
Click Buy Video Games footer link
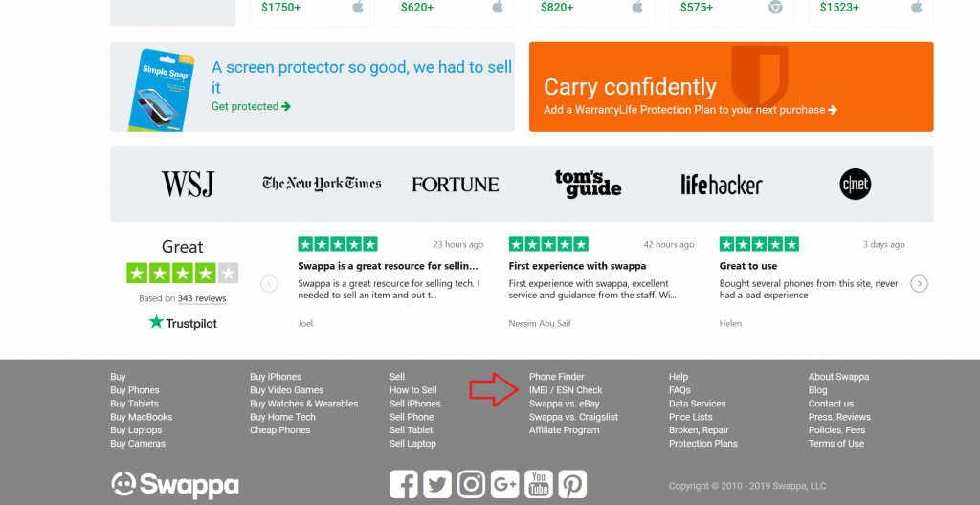click(287, 390)
